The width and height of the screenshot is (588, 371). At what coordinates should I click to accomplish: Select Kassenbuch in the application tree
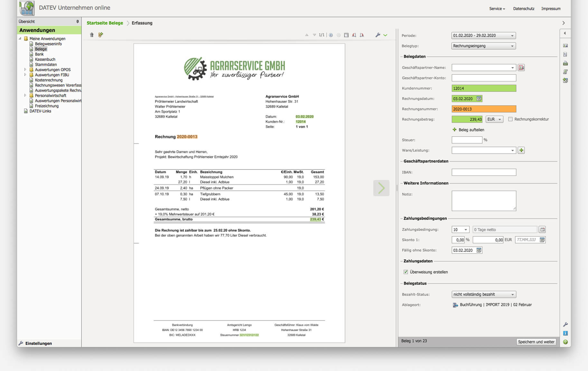(x=45, y=59)
